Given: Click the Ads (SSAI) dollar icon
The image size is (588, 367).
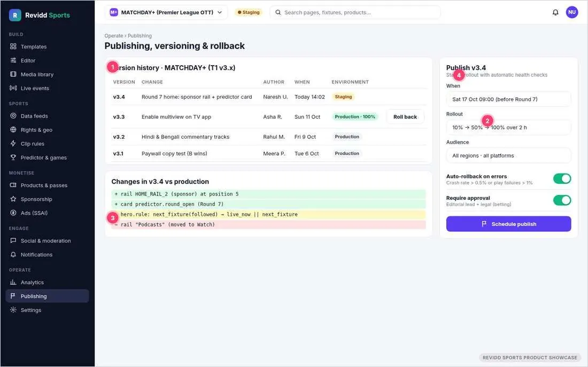Looking at the screenshot, I should pos(13,213).
